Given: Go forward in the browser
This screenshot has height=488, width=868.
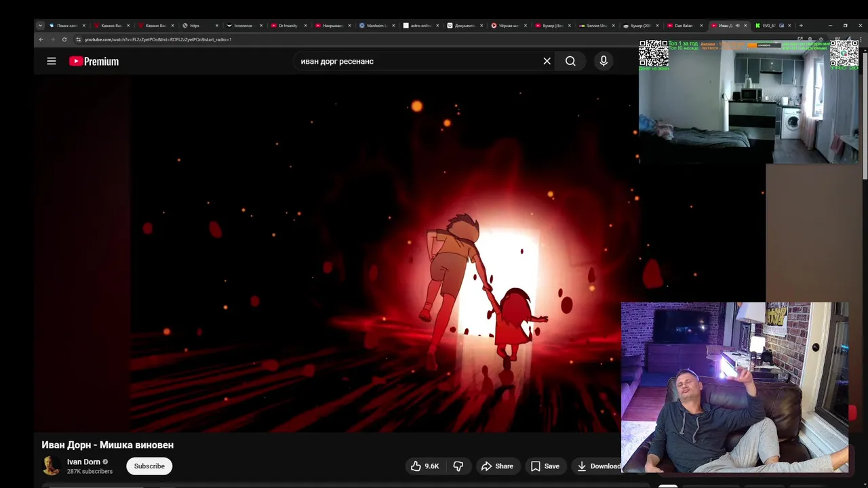Looking at the screenshot, I should [x=52, y=39].
